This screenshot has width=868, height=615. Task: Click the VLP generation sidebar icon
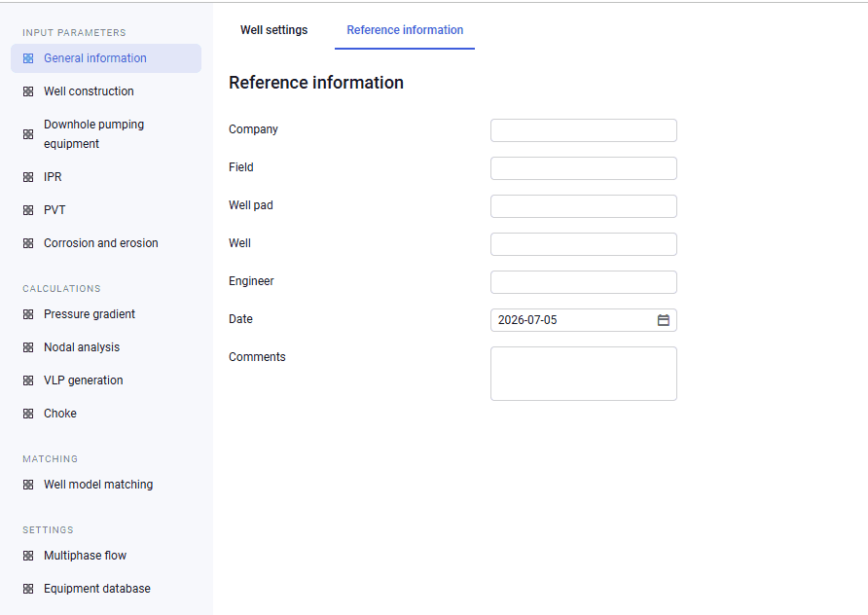pos(28,380)
